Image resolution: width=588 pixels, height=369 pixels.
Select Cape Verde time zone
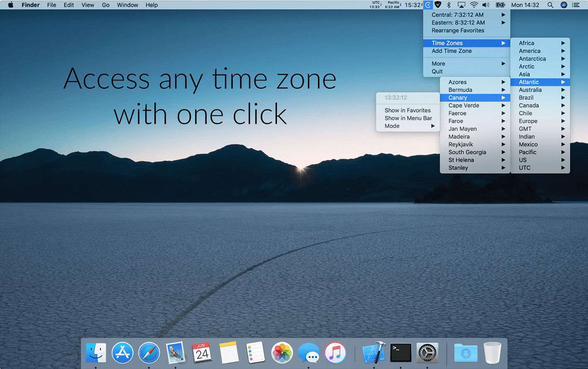(475, 106)
